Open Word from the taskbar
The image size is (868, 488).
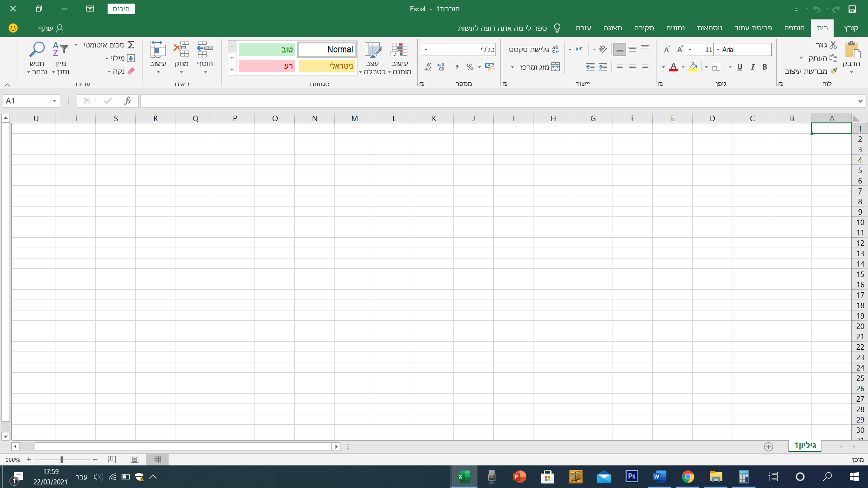[660, 477]
